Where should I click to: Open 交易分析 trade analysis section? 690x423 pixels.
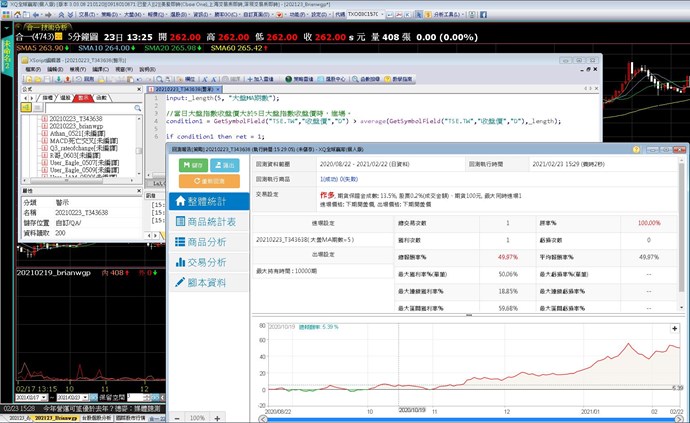click(207, 262)
